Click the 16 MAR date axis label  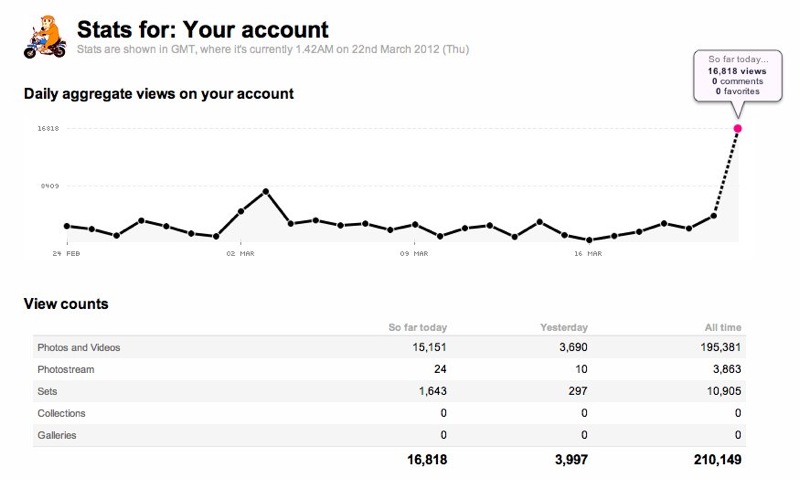coord(588,254)
